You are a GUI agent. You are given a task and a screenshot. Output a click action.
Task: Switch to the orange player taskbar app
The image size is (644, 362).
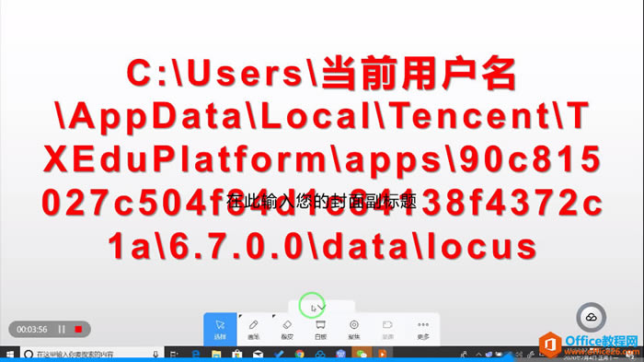[x=383, y=354]
